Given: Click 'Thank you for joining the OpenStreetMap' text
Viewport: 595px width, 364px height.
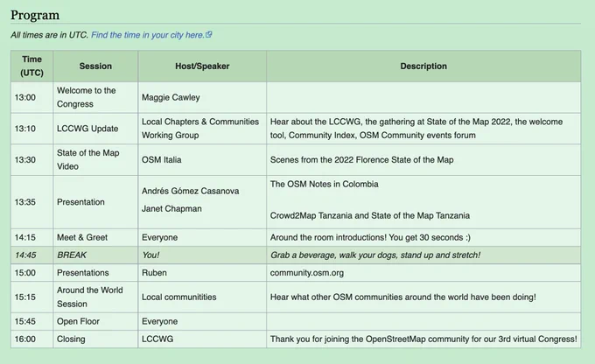Looking at the screenshot, I should 423,339.
